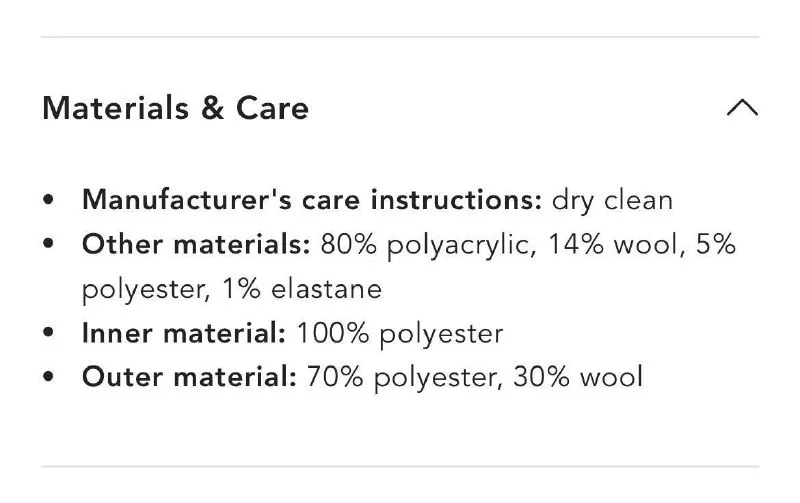The height and width of the screenshot is (503, 800).
Task: Select the "Other materials:" label
Action: point(197,245)
